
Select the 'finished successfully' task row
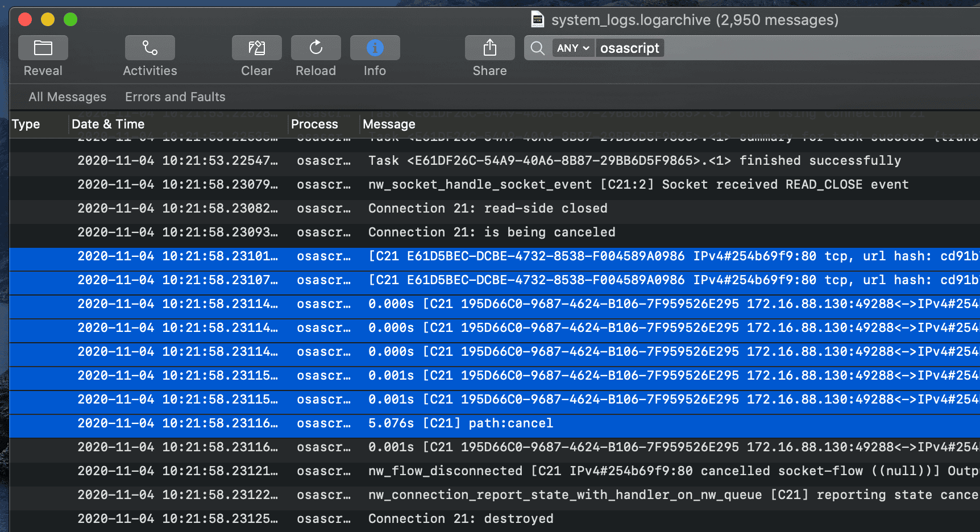tap(495, 161)
